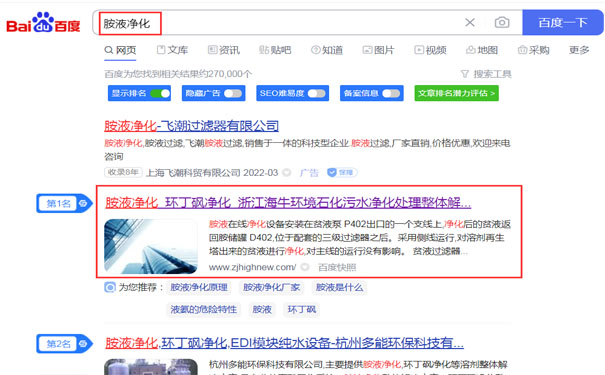Viewport: 605px width, 375px height.
Task: Click the 收录8年 badge
Action: tap(123, 172)
